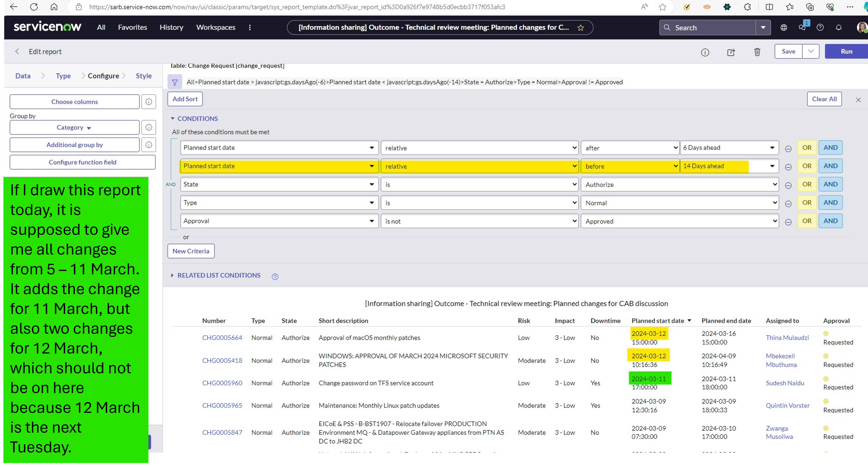Open the Workspaces menu

pyautogui.click(x=216, y=27)
